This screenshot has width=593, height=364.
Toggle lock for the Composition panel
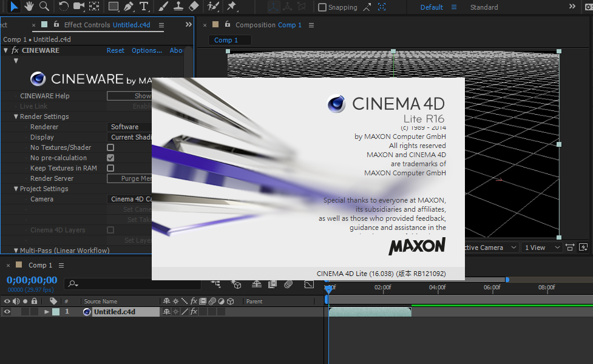point(227,24)
